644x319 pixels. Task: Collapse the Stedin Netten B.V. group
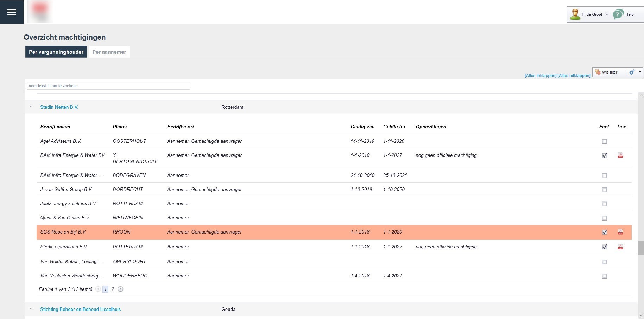click(31, 107)
